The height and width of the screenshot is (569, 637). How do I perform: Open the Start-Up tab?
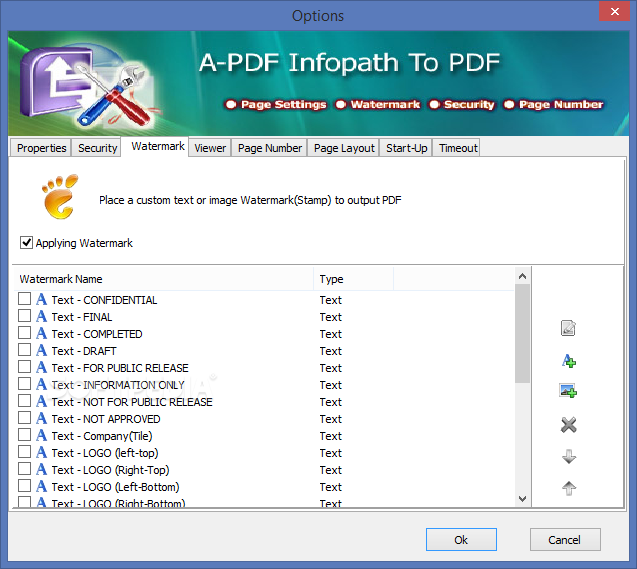coord(406,148)
